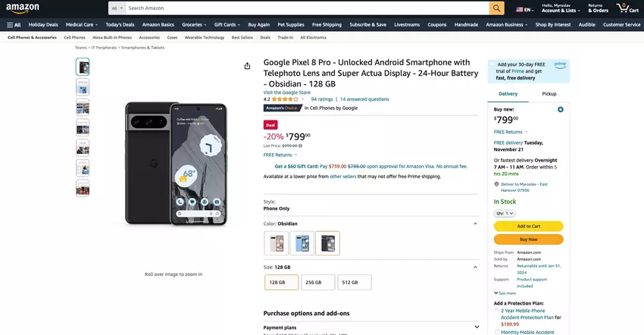This screenshot has width=644, height=335.
Task: Open the 14 answered questions link
Action: (364, 99)
